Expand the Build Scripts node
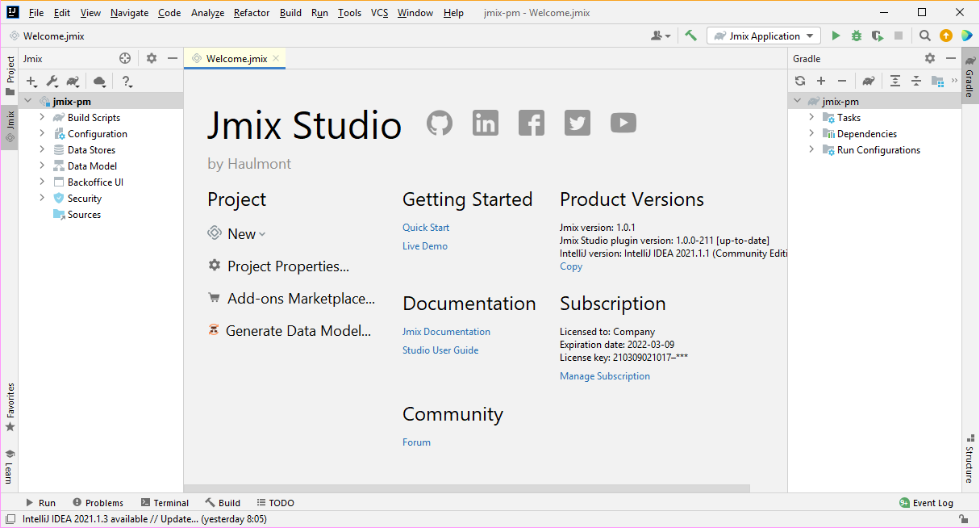The image size is (980, 528). [42, 118]
